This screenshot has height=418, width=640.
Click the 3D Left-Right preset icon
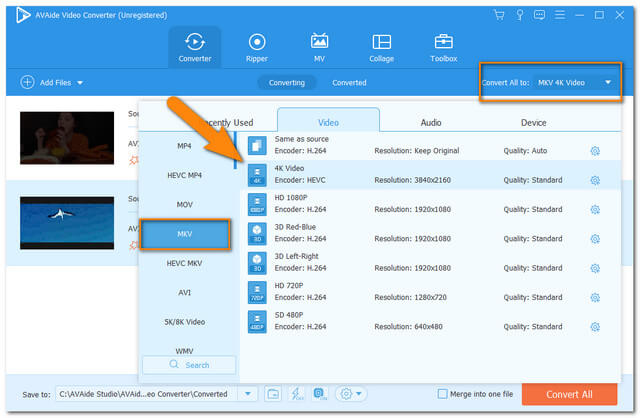coord(257,263)
